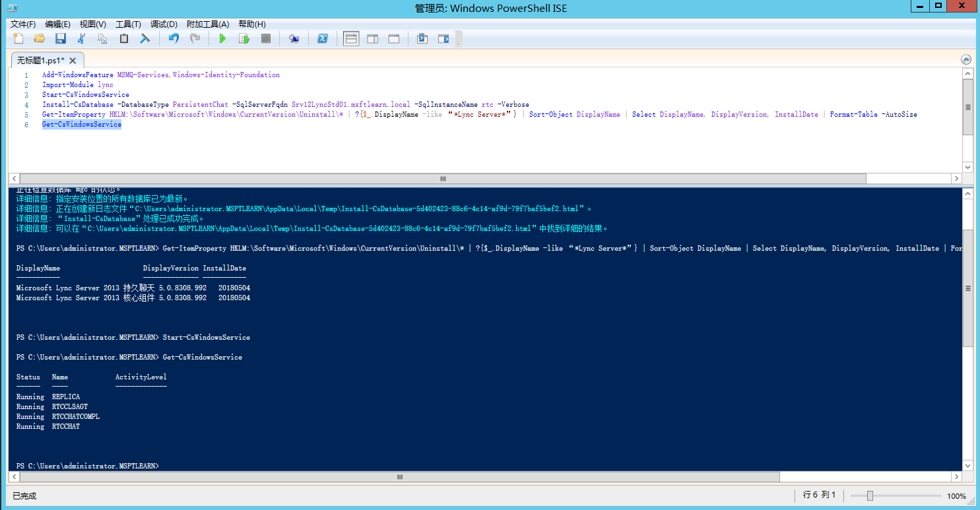Click highlighted Get-CsWindowsService on line 6

coord(82,125)
